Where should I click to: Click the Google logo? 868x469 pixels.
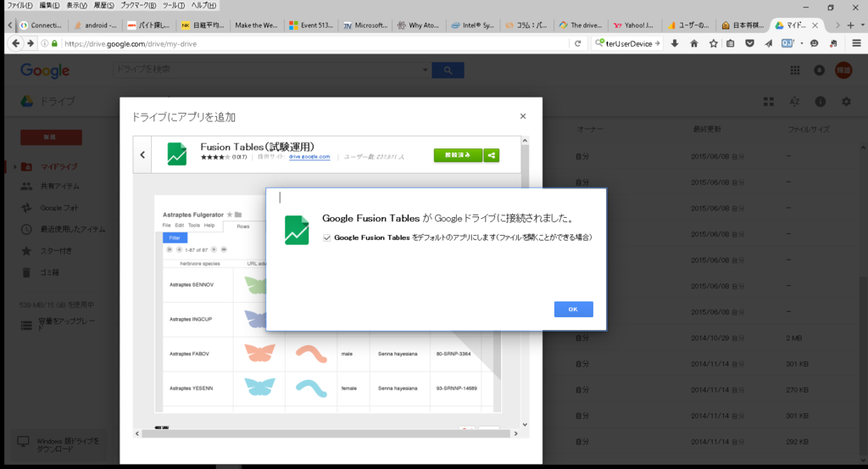point(45,70)
